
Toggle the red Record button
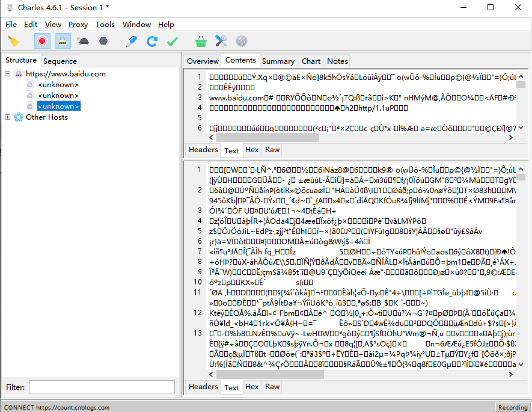point(42,42)
